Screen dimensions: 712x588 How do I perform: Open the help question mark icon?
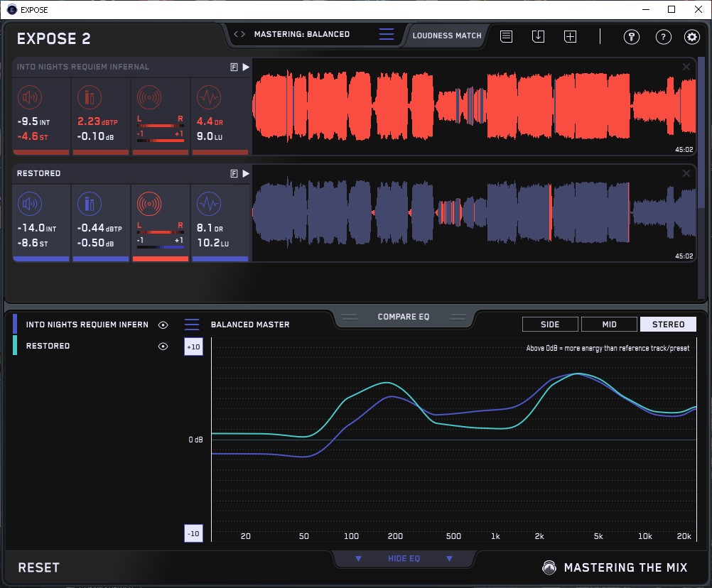pyautogui.click(x=664, y=37)
